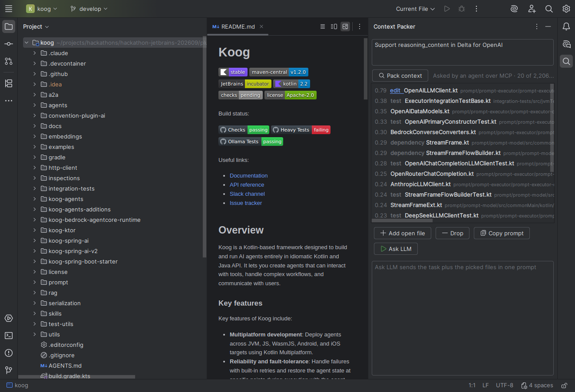This screenshot has width=575, height=392.
Task: Click the Project tree horizontal scrollbar
Action: click(76, 377)
